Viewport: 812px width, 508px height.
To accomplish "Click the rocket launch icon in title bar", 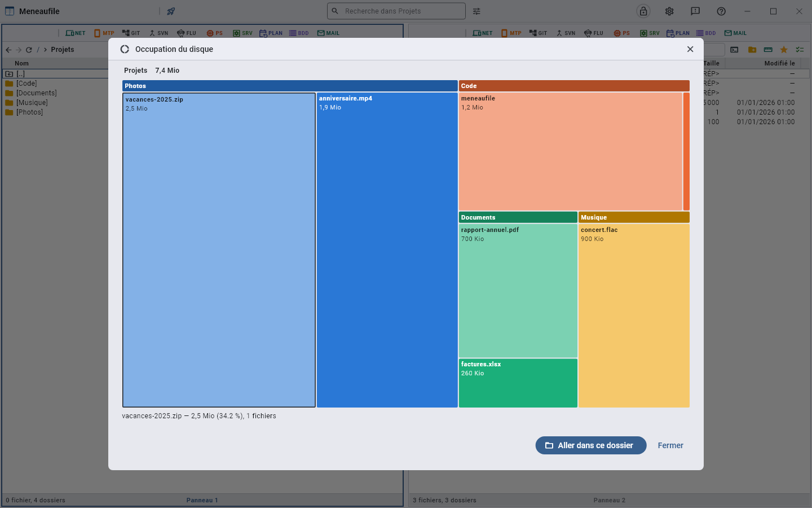I will [x=171, y=11].
